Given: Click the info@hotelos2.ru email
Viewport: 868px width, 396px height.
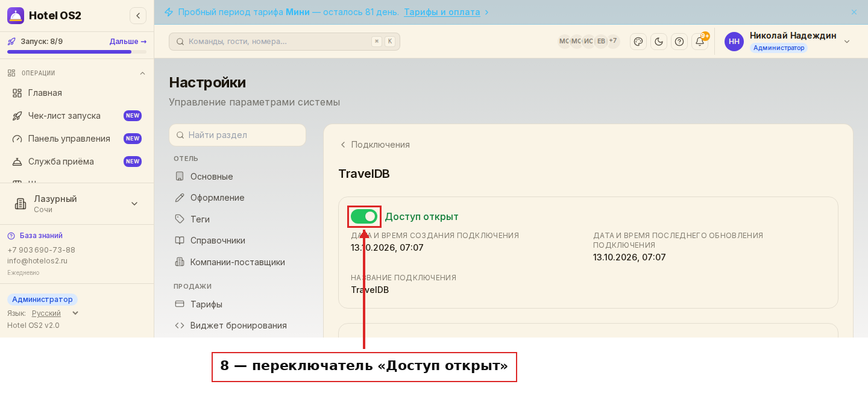Looking at the screenshot, I should click(x=37, y=261).
